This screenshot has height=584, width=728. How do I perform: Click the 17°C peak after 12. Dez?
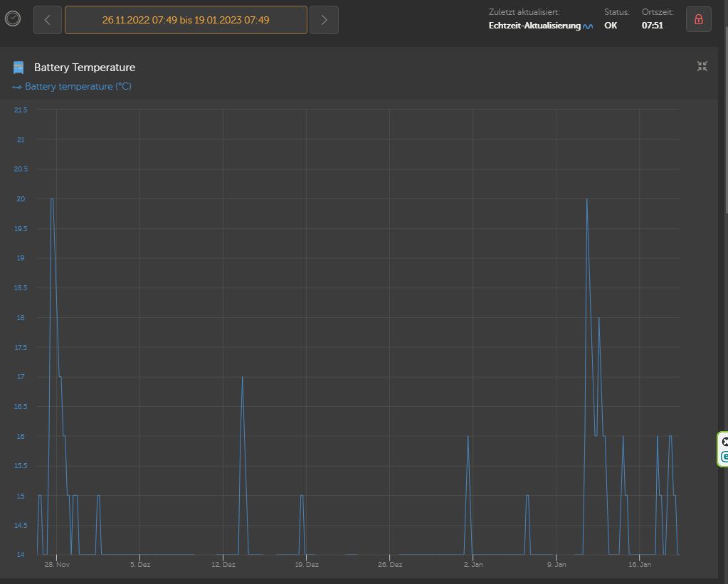pos(243,377)
